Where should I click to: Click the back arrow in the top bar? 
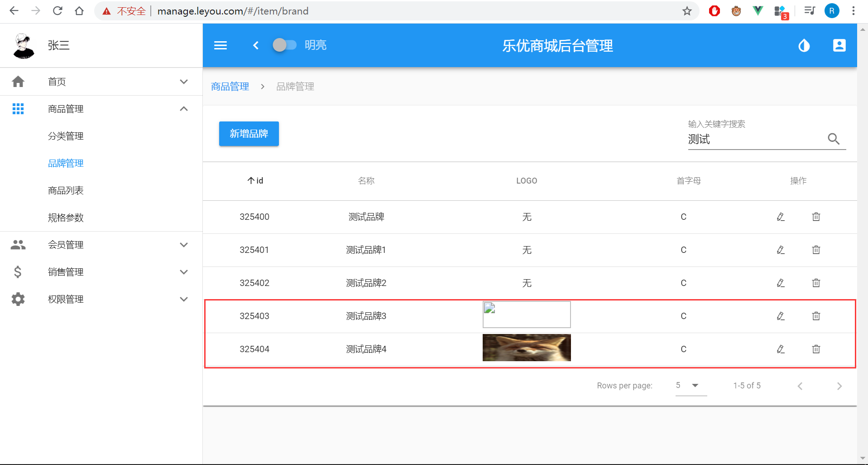click(255, 45)
